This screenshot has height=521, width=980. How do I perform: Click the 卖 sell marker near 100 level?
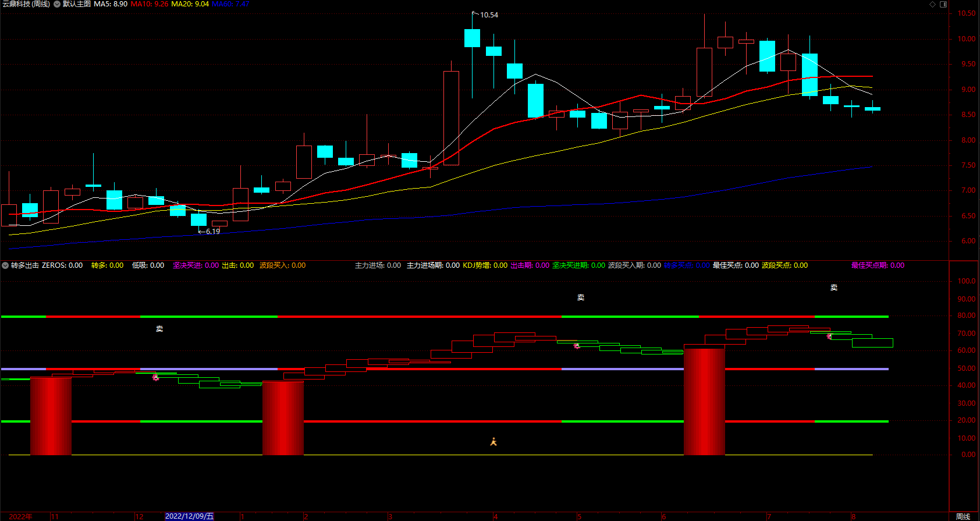tap(834, 288)
